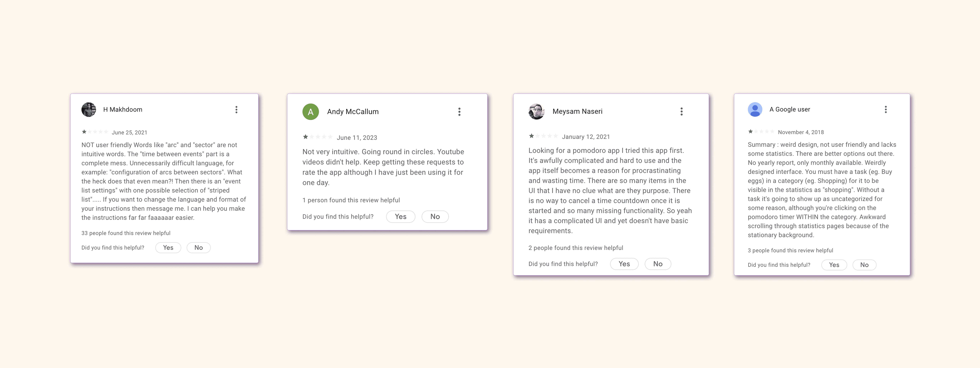Screen dimensions: 980x368
Task: Open the more-options menu on Meysam Naseri's review
Action: 681,111
